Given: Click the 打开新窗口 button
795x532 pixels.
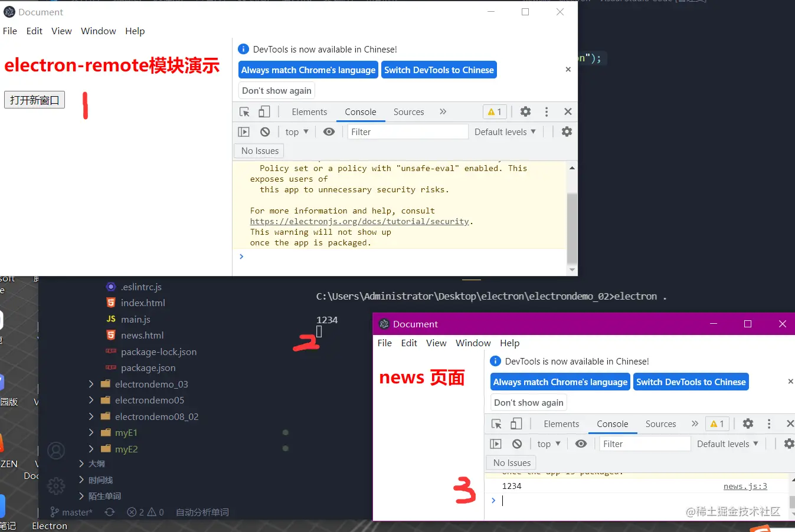Looking at the screenshot, I should (x=34, y=100).
